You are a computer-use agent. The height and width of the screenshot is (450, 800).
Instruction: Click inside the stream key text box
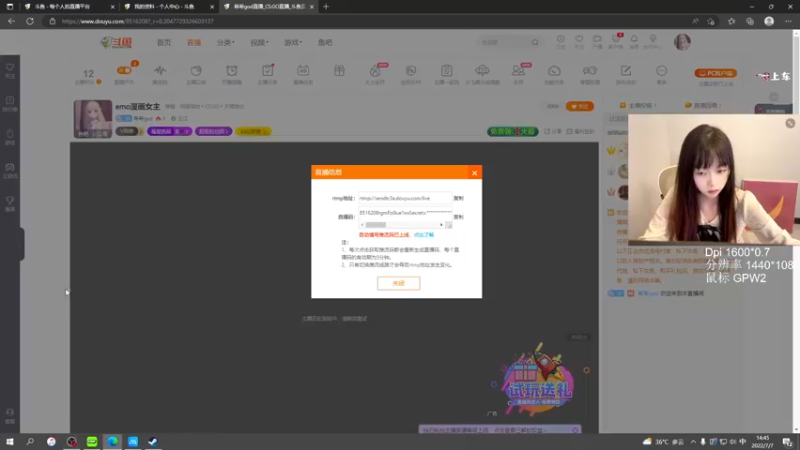405,213
